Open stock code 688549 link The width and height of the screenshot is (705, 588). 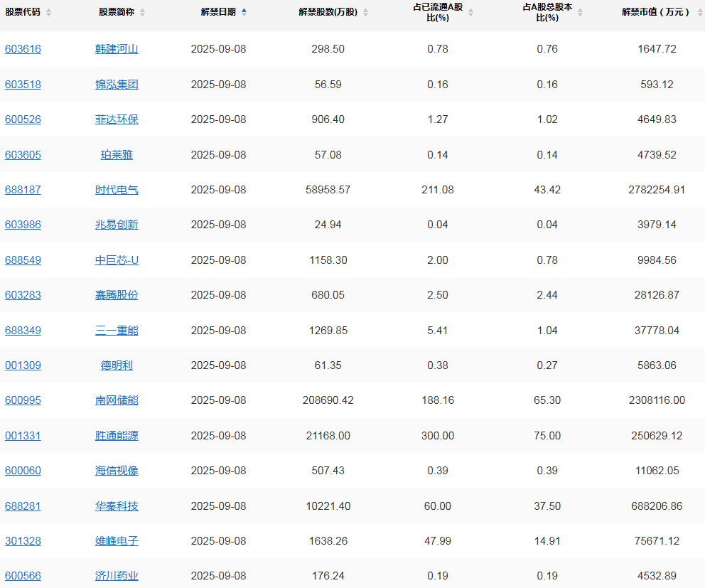(x=23, y=260)
